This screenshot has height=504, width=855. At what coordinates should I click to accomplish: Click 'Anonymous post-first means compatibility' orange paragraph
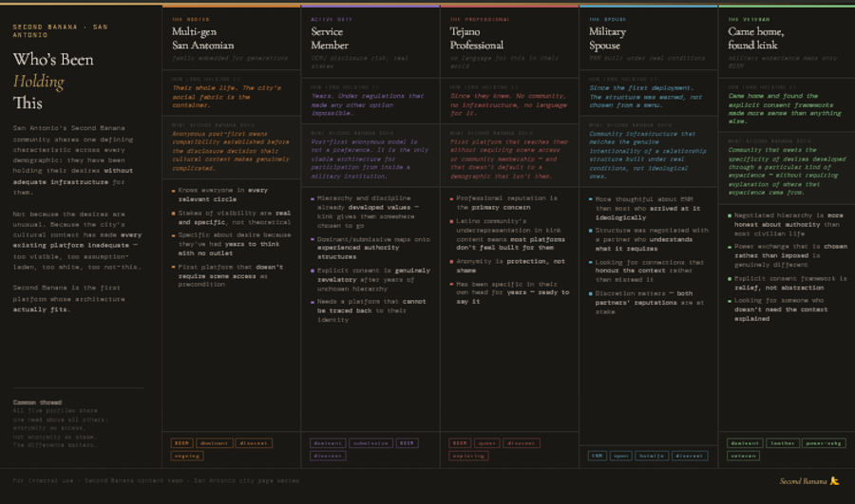[x=231, y=151]
